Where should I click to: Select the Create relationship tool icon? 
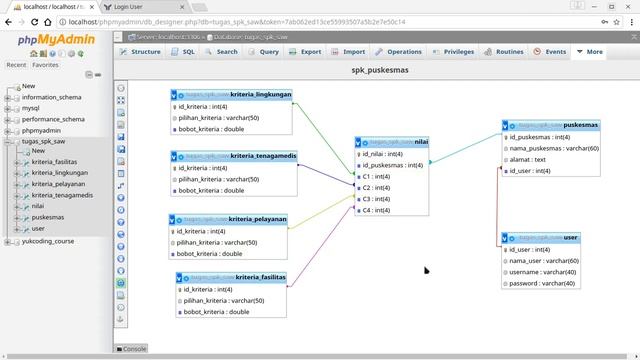click(x=121, y=186)
